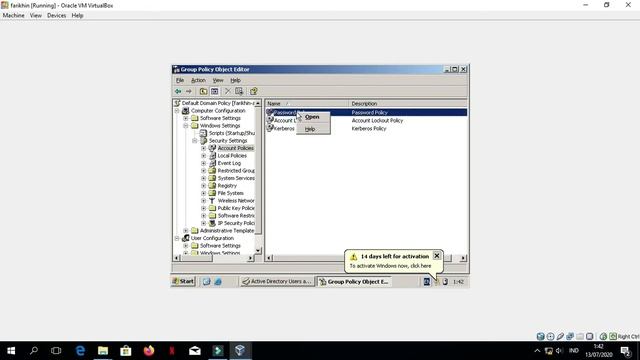Image resolution: width=640 pixels, height=360 pixels.
Task: Open Firefox from host taskbar
Action: [x=149, y=351]
